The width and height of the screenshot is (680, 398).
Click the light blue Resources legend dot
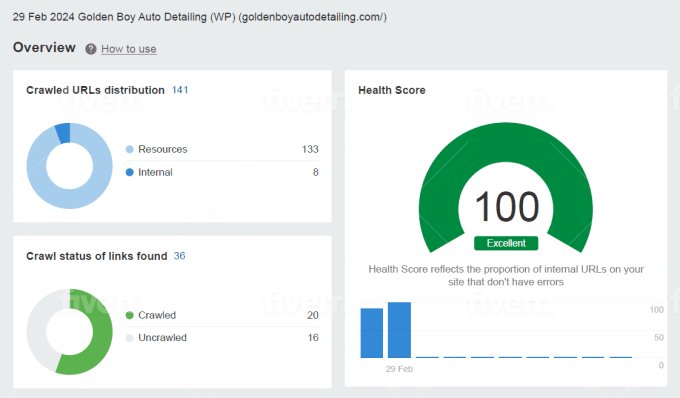click(x=129, y=149)
